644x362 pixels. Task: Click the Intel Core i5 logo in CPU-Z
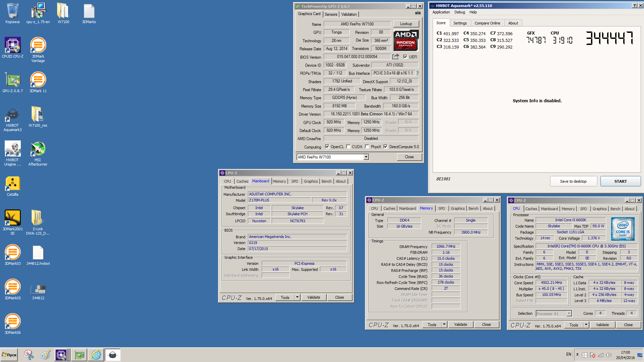point(623,229)
